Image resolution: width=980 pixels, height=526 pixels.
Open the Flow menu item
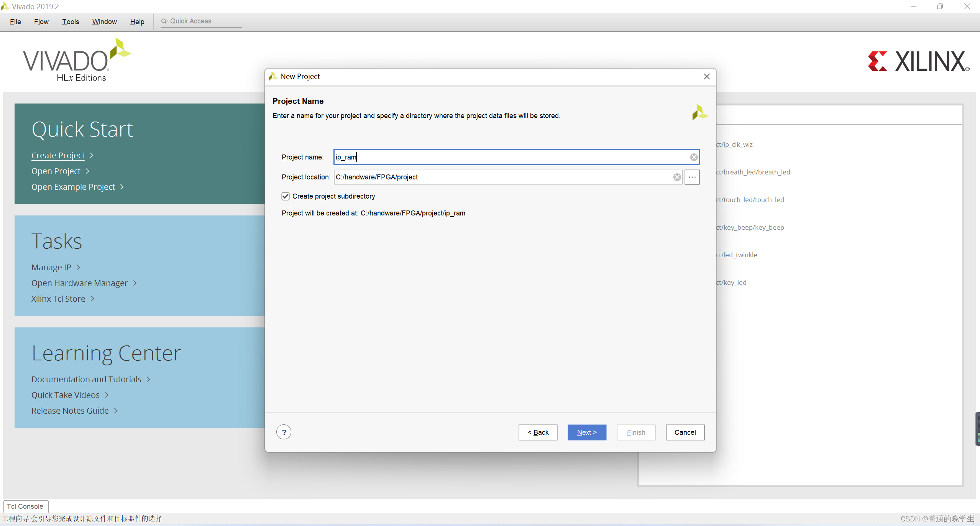click(40, 21)
